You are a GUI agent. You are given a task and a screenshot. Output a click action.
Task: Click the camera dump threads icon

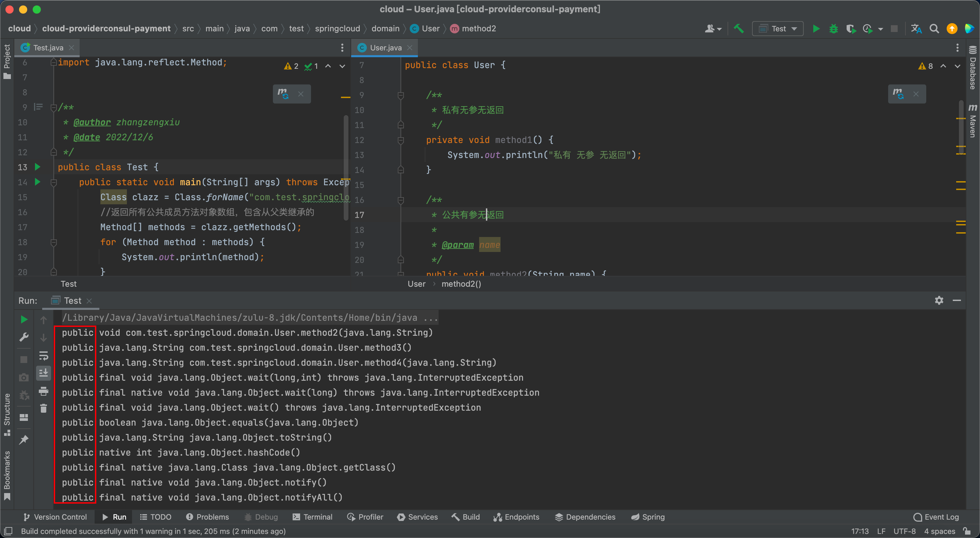[x=23, y=377]
